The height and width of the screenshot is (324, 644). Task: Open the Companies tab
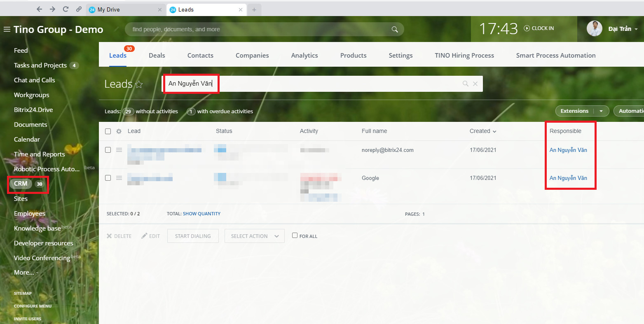point(252,56)
